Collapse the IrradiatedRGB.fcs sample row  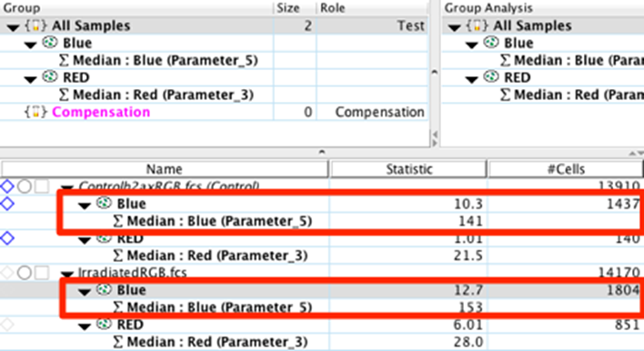point(67,275)
